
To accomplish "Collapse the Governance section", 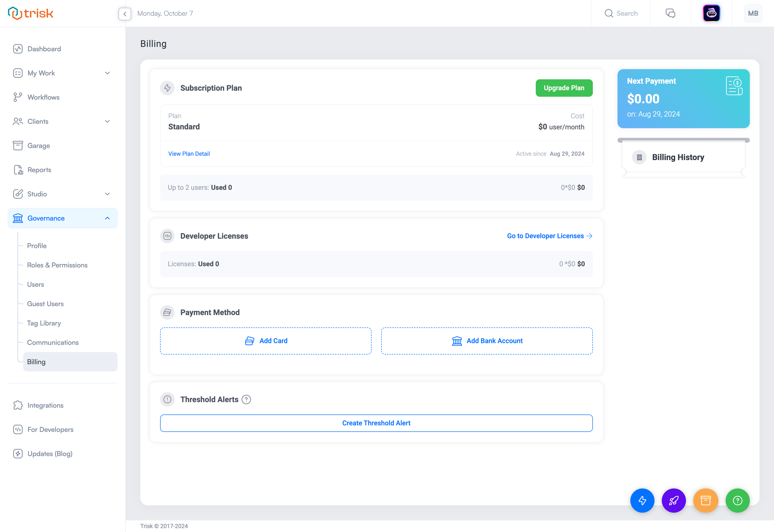I will point(108,218).
